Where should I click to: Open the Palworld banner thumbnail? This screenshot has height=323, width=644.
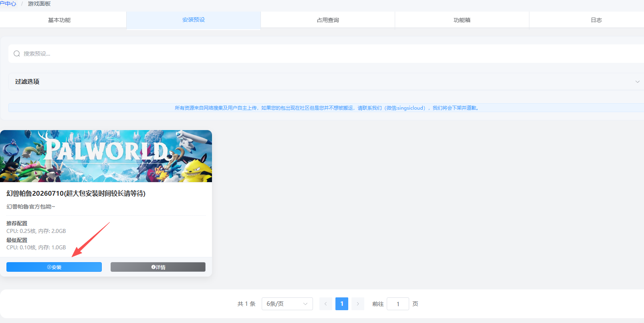click(106, 156)
